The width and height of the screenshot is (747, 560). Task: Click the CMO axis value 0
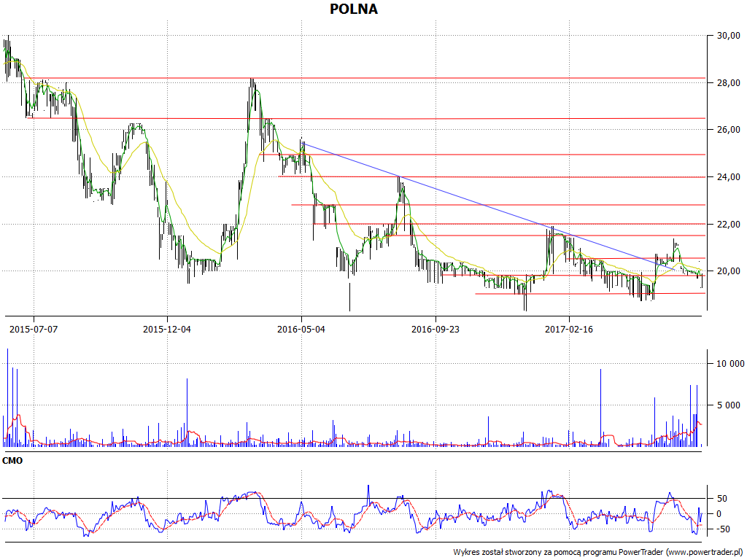pos(719,514)
